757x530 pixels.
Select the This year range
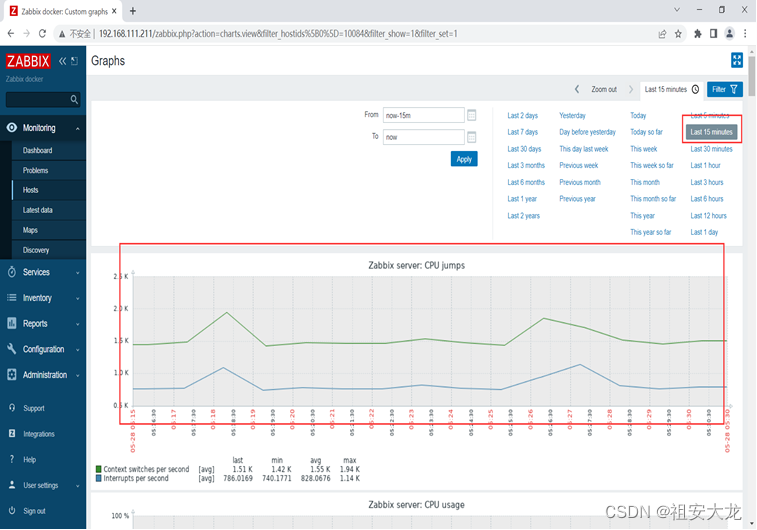pos(642,216)
